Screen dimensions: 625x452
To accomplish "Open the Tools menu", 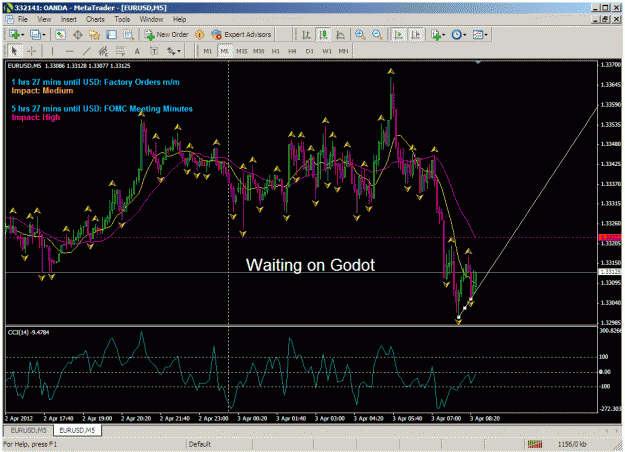I will pos(122,19).
